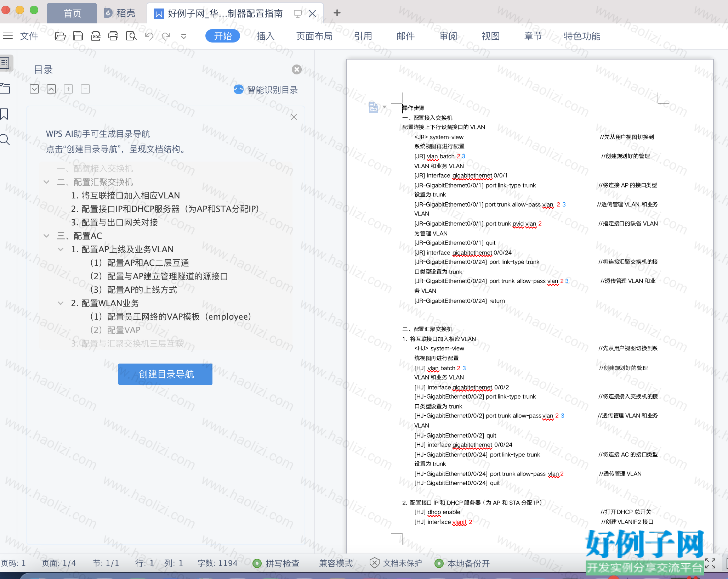
Task: Go to 首页 tab
Action: click(72, 13)
